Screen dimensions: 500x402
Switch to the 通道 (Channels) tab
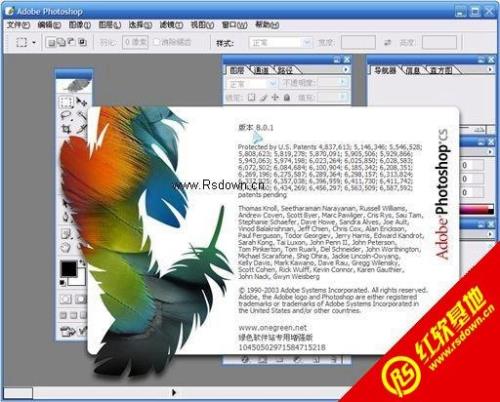pyautogui.click(x=261, y=70)
